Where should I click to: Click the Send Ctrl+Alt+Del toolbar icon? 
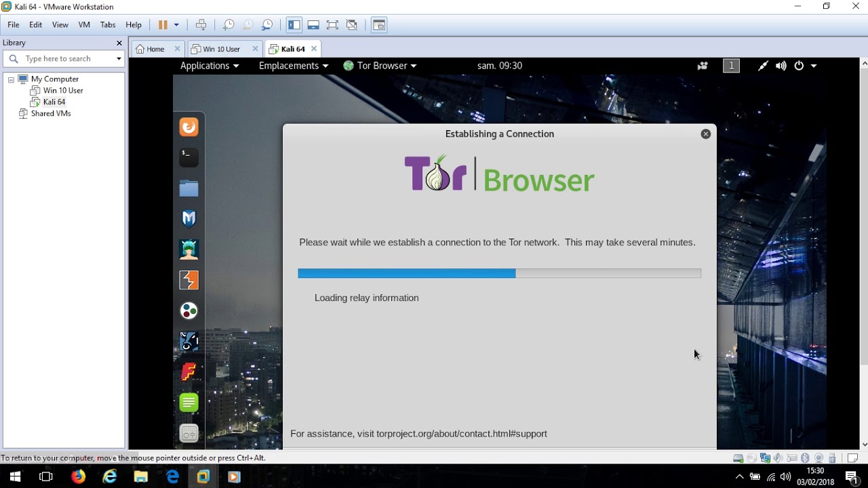tap(201, 25)
